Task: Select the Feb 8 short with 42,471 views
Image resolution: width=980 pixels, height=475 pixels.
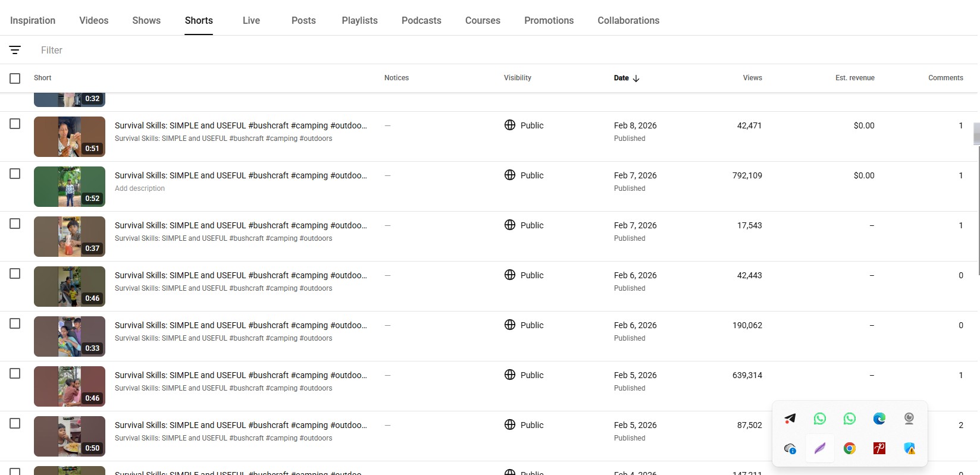Action: click(15, 124)
